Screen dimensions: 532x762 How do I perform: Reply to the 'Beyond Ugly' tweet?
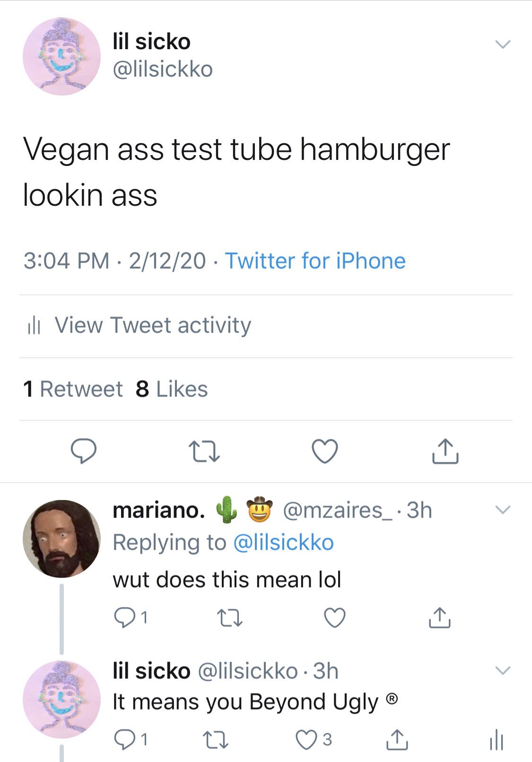click(124, 739)
